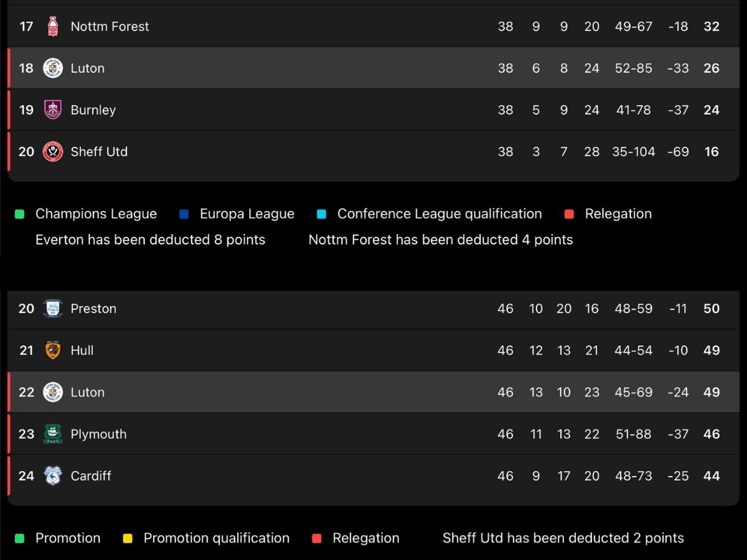747x560 pixels.
Task: Click the Cardiff club crest
Action: coord(53,475)
